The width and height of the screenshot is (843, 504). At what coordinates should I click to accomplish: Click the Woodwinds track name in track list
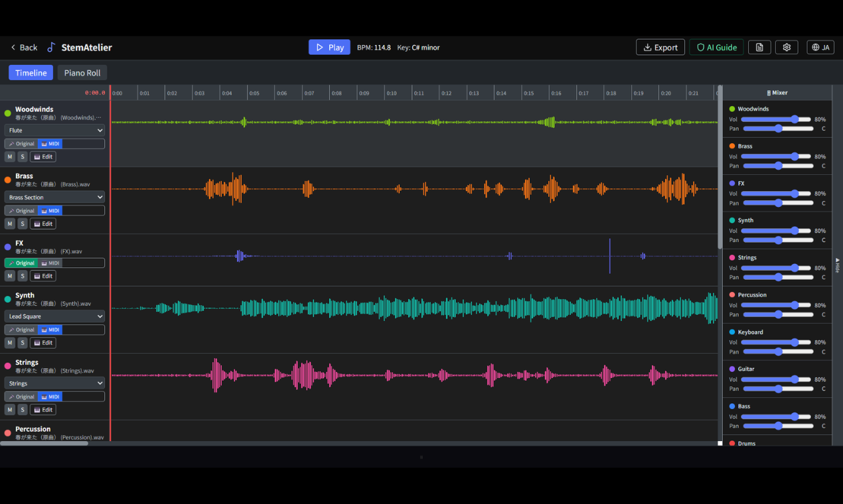coord(35,109)
